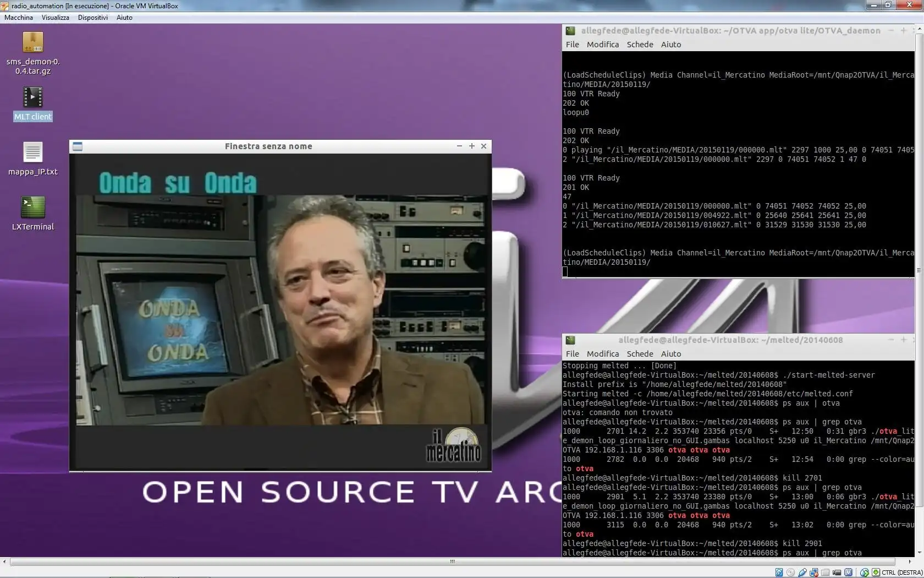924x578 pixels.
Task: Open the sms_demon-0.0.4.tar.gz archive icon
Action: 33,42
